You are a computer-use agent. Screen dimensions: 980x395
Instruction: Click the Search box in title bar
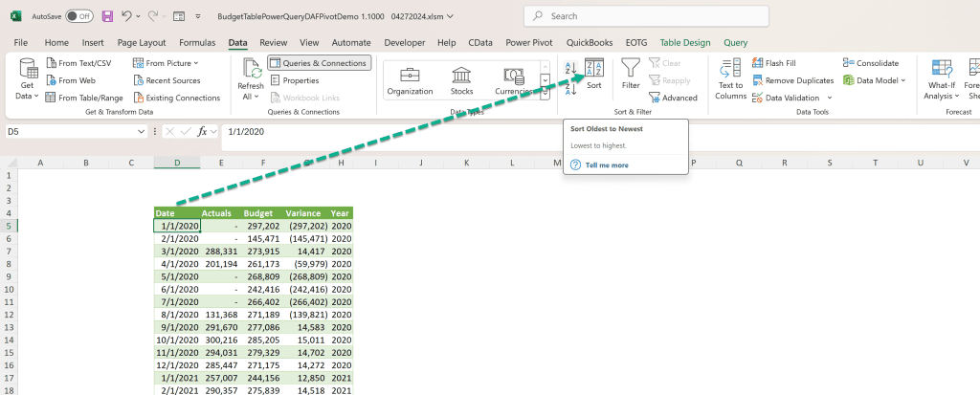(646, 16)
